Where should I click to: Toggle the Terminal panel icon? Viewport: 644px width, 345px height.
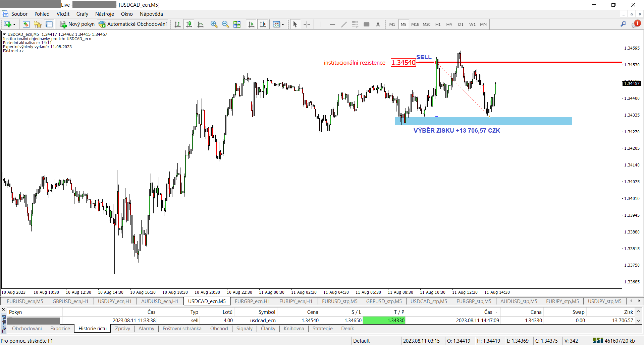[49, 24]
